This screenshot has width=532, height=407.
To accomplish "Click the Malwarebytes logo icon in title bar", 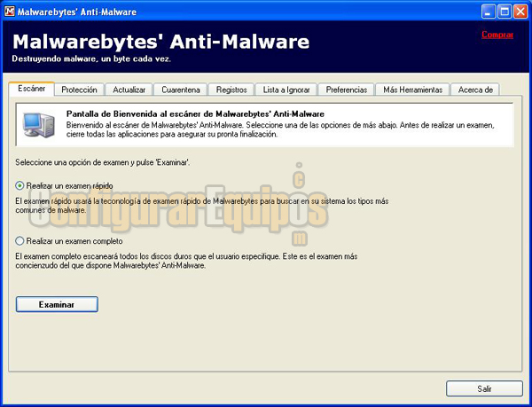I will [x=10, y=12].
